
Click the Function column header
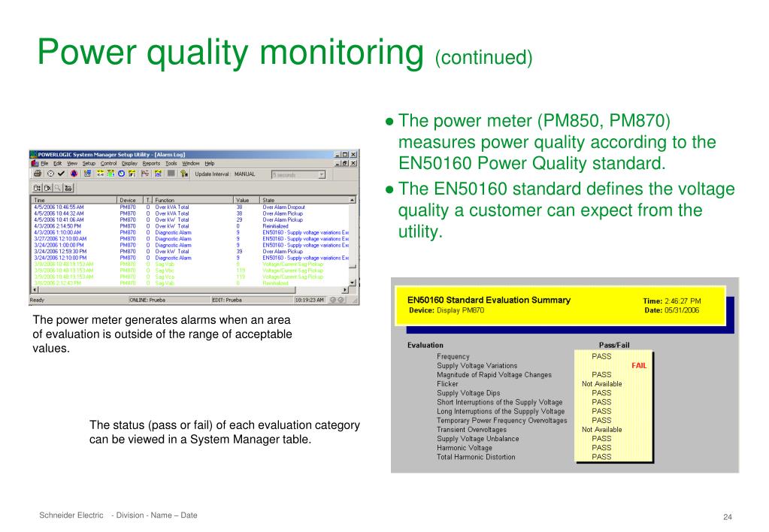click(192, 200)
